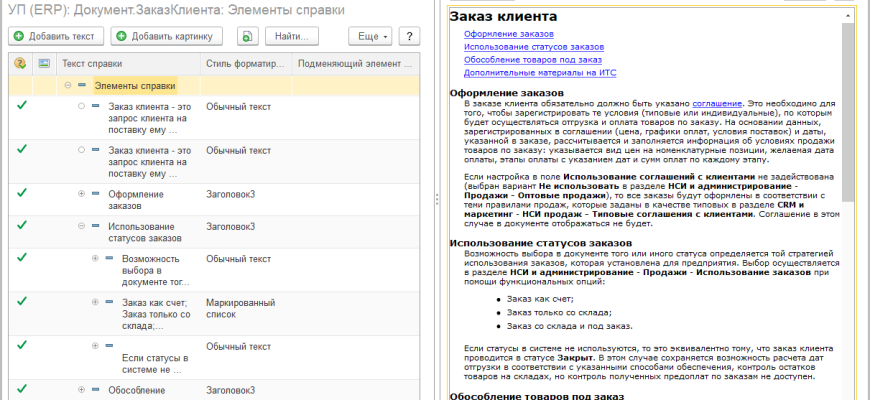Collapse the 'Элементы справки' root node
The width and height of the screenshot is (870, 400).
(x=68, y=86)
